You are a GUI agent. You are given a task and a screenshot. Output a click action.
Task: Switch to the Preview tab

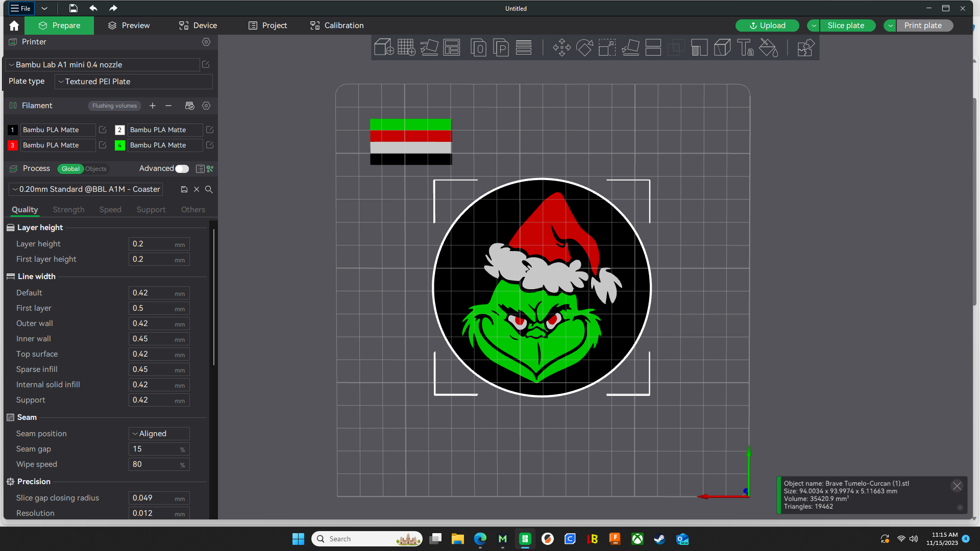click(129, 26)
